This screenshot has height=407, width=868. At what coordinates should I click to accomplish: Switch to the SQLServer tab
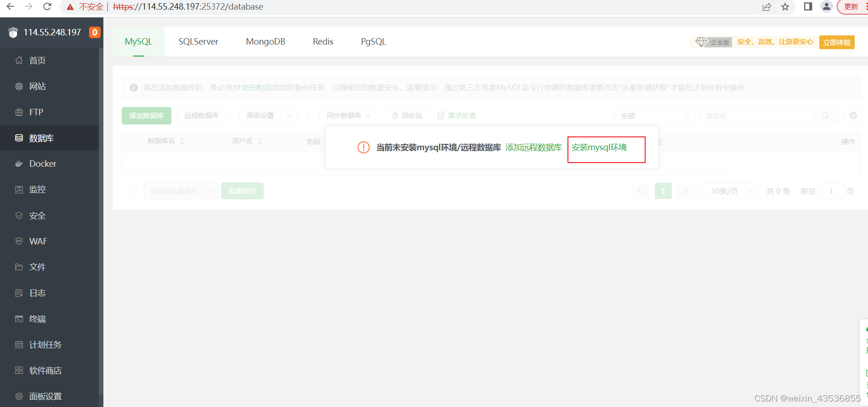(199, 41)
